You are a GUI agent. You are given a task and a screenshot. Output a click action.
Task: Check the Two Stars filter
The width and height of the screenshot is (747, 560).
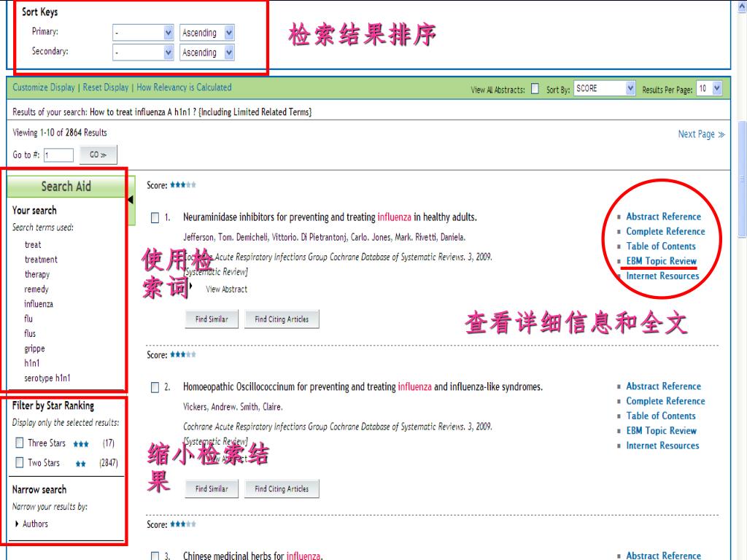pos(20,462)
